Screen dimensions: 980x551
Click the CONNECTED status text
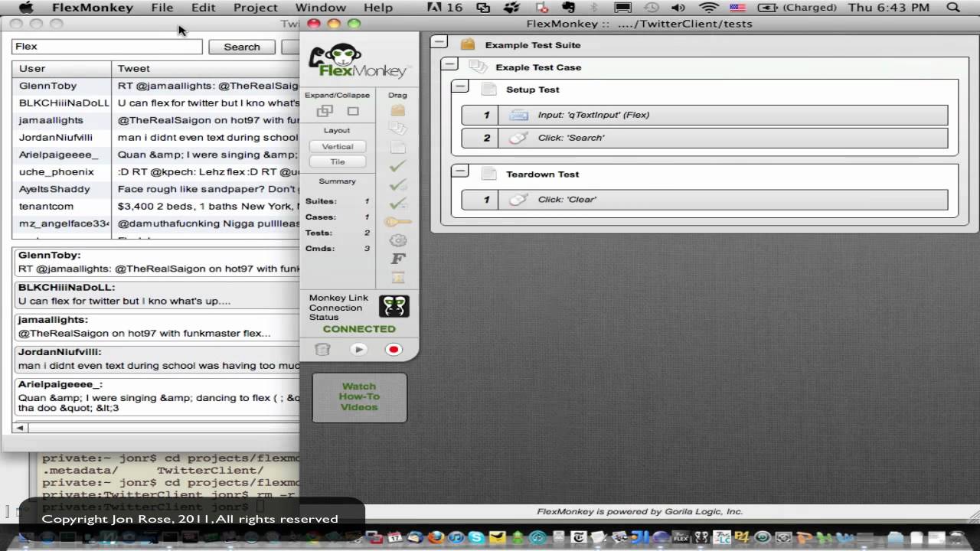click(x=359, y=329)
